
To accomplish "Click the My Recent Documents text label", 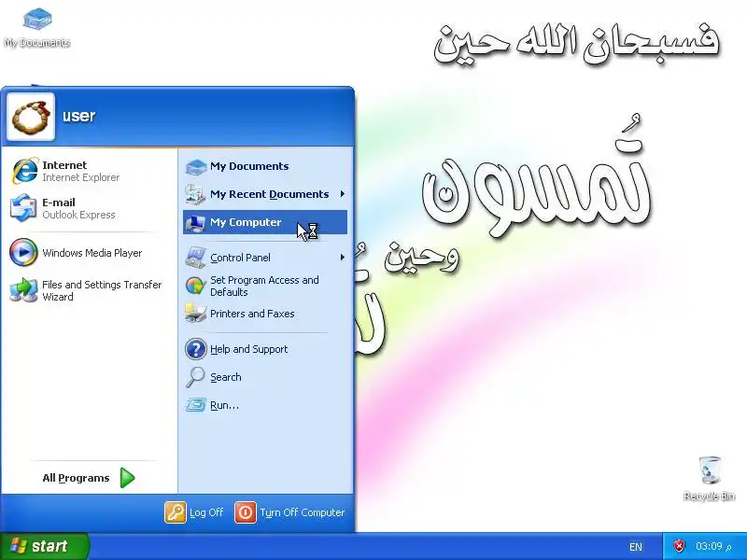I will (269, 194).
